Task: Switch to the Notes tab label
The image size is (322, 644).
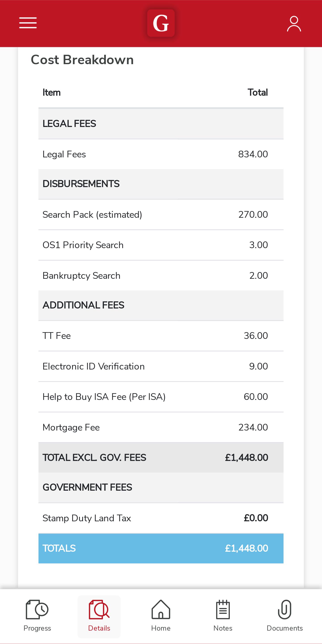Action: click(x=223, y=628)
